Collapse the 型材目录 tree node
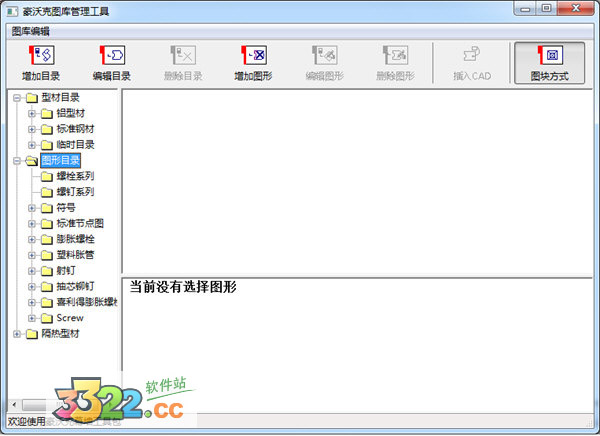This screenshot has width=600, height=436. tap(17, 98)
